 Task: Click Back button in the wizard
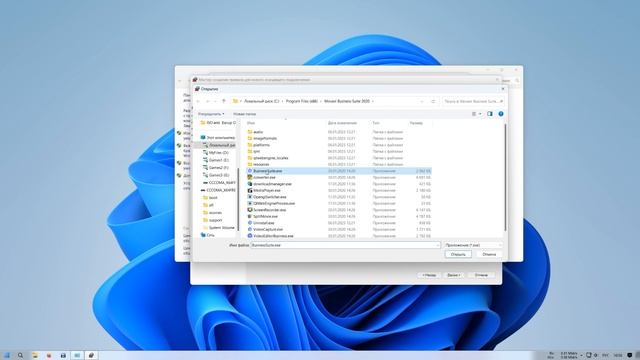[x=429, y=275]
